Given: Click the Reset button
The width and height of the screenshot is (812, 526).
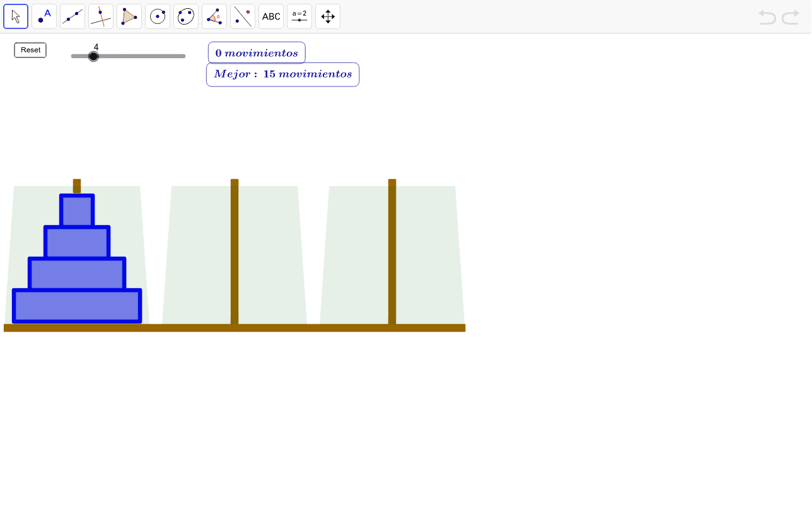Looking at the screenshot, I should pos(30,50).
